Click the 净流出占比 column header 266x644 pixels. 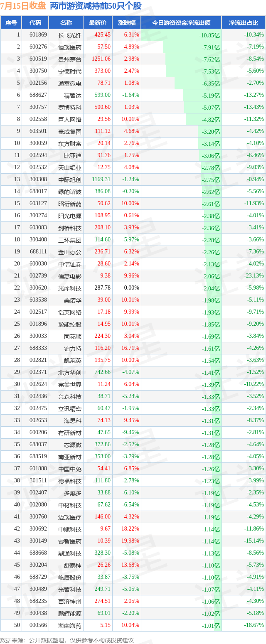coord(244,23)
